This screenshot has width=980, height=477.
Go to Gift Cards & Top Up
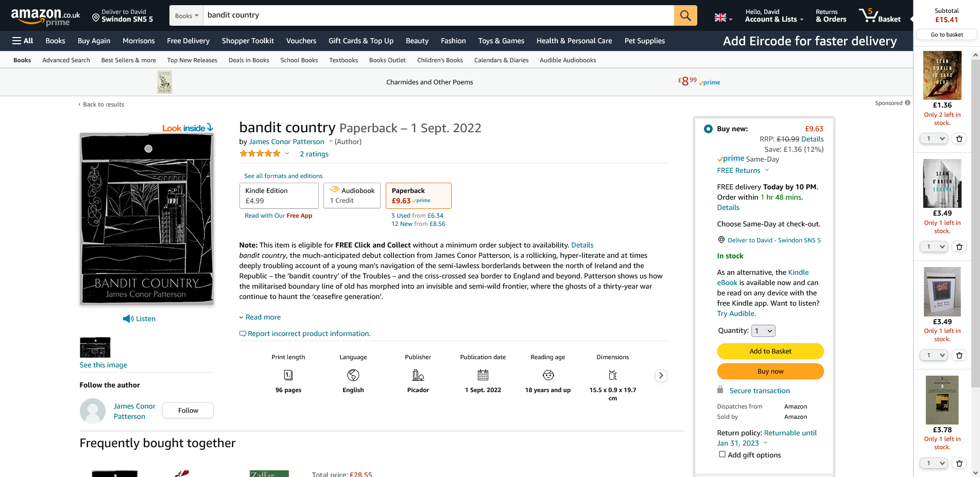click(360, 41)
